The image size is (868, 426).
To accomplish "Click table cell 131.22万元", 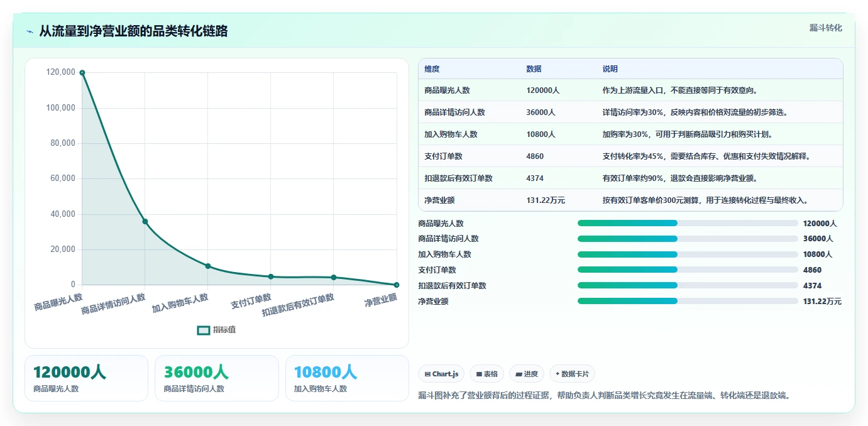I will coord(546,200).
